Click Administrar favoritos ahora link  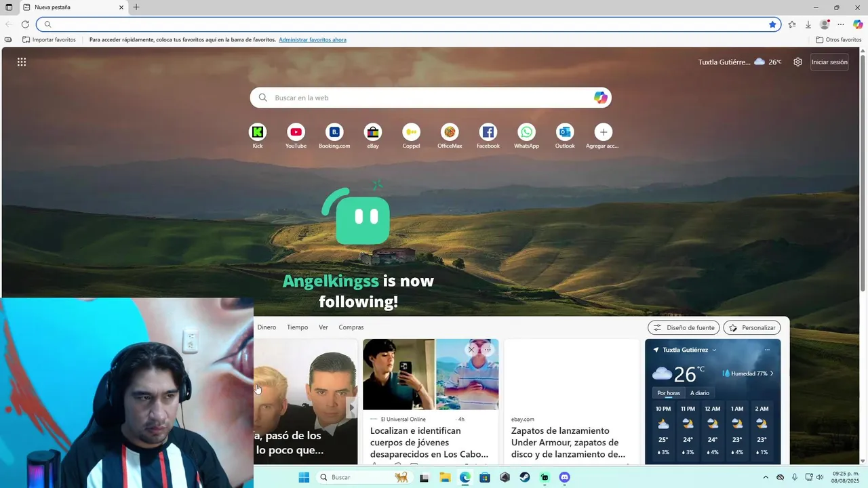(313, 40)
